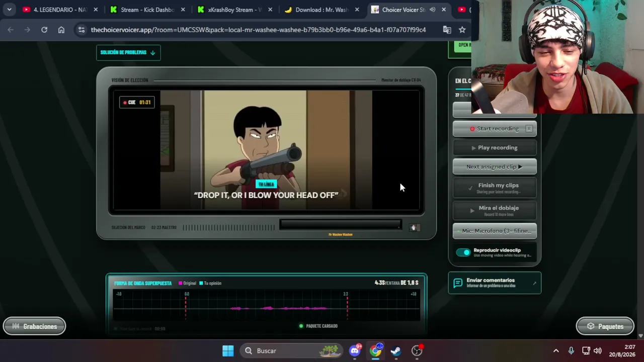Click the Original waveform legend swatch

click(180, 283)
